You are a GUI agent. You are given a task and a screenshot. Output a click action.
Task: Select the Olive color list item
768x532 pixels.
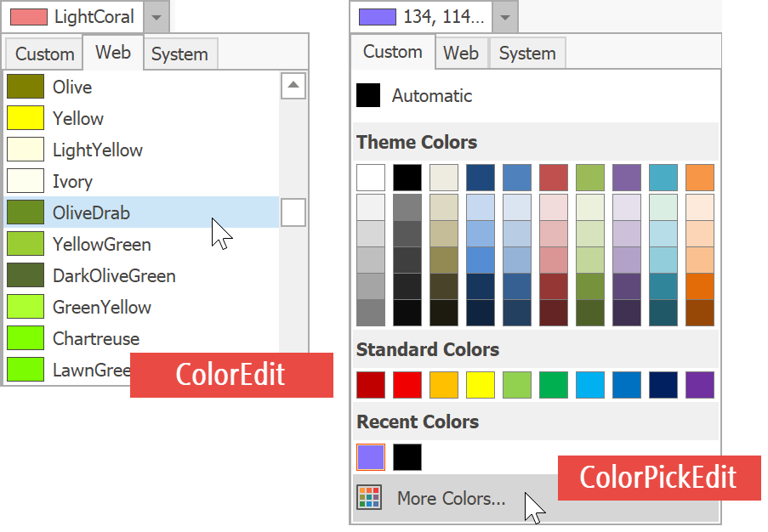72,87
